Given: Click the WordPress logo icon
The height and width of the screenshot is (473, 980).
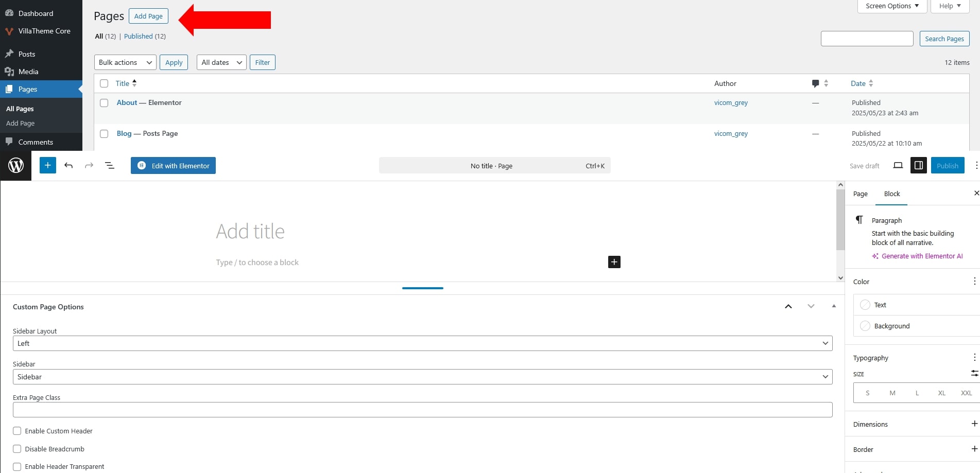Looking at the screenshot, I should [x=16, y=166].
